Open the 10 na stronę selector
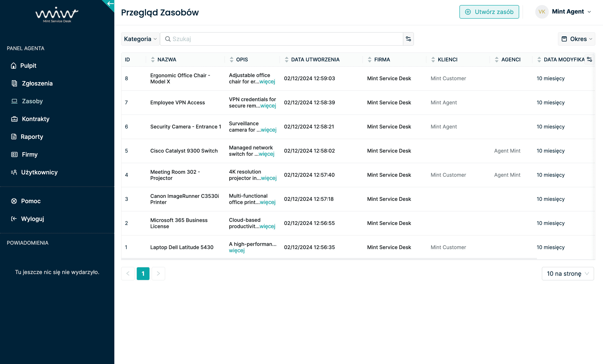This screenshot has width=603, height=364. coord(567,273)
